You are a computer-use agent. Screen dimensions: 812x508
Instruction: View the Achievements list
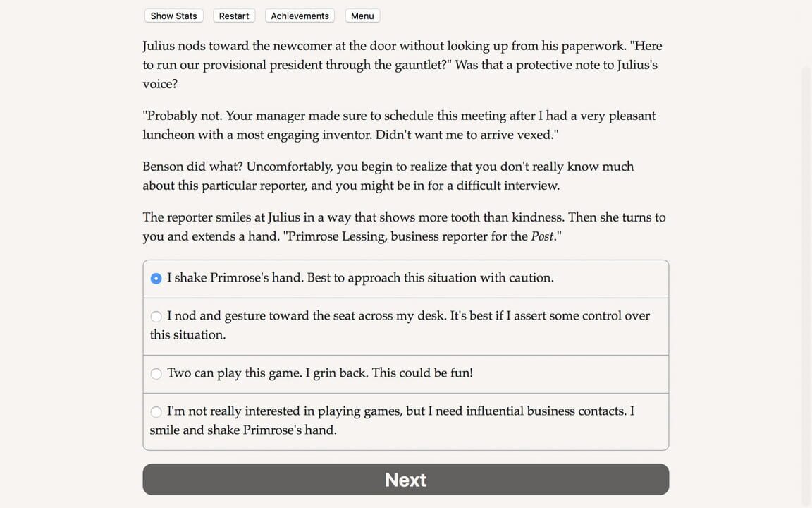(299, 16)
